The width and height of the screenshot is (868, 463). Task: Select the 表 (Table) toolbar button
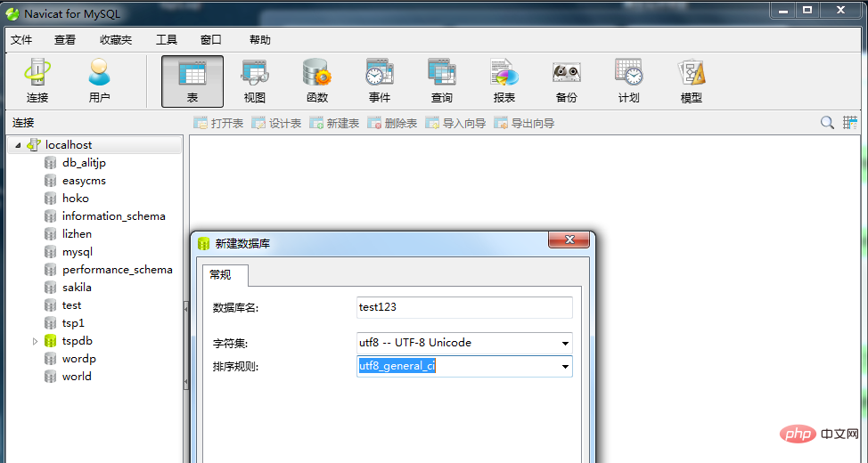(192, 81)
